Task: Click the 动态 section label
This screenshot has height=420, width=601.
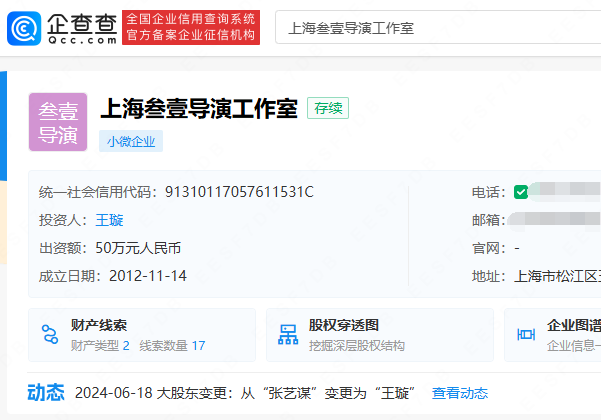Action: (46, 393)
